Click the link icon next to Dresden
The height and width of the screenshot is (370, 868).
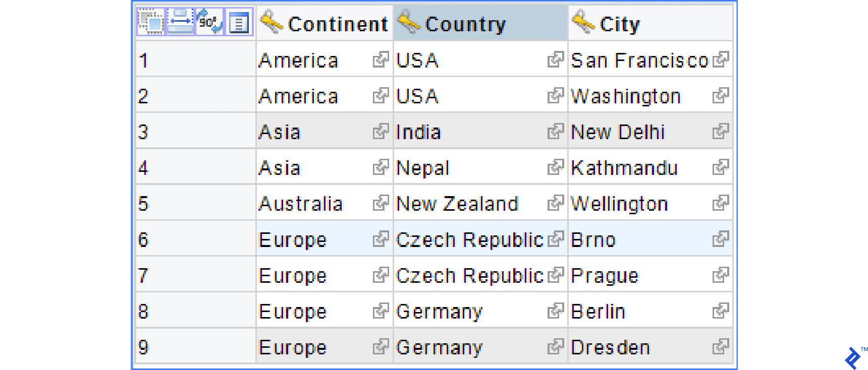click(721, 346)
